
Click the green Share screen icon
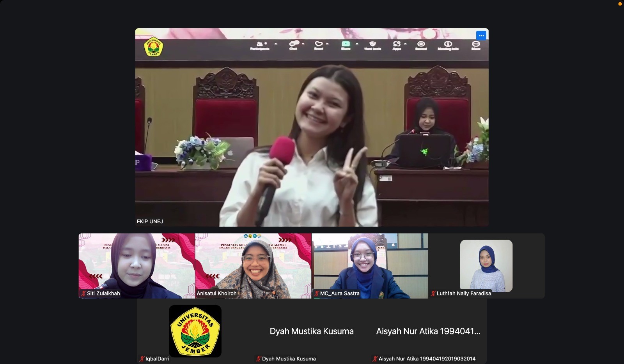point(346,44)
